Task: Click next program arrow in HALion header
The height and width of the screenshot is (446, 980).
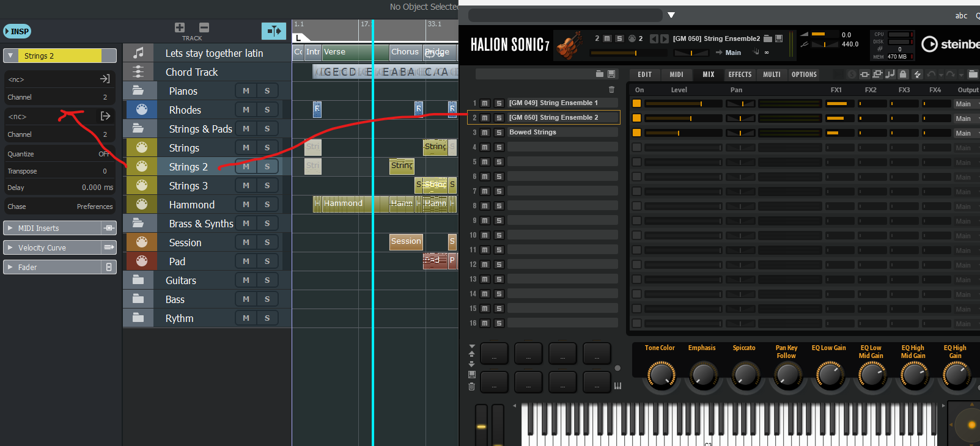Action: point(665,38)
